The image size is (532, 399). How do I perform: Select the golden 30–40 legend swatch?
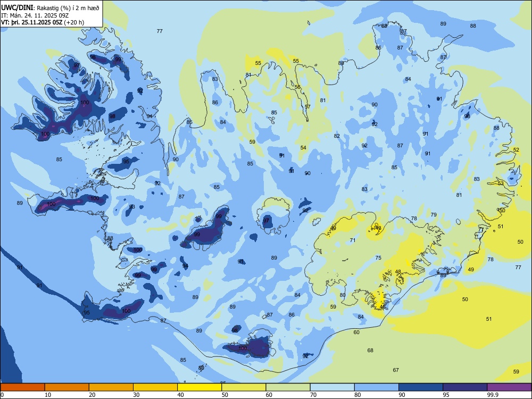pyautogui.click(x=155, y=387)
